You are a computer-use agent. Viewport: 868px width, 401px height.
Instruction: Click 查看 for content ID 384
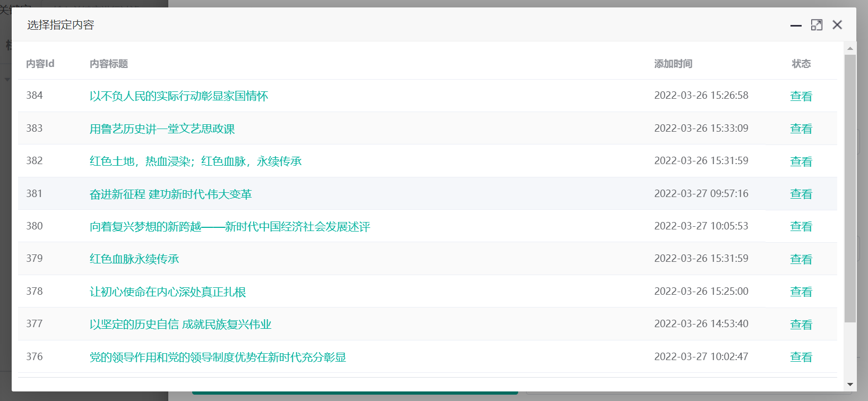801,96
